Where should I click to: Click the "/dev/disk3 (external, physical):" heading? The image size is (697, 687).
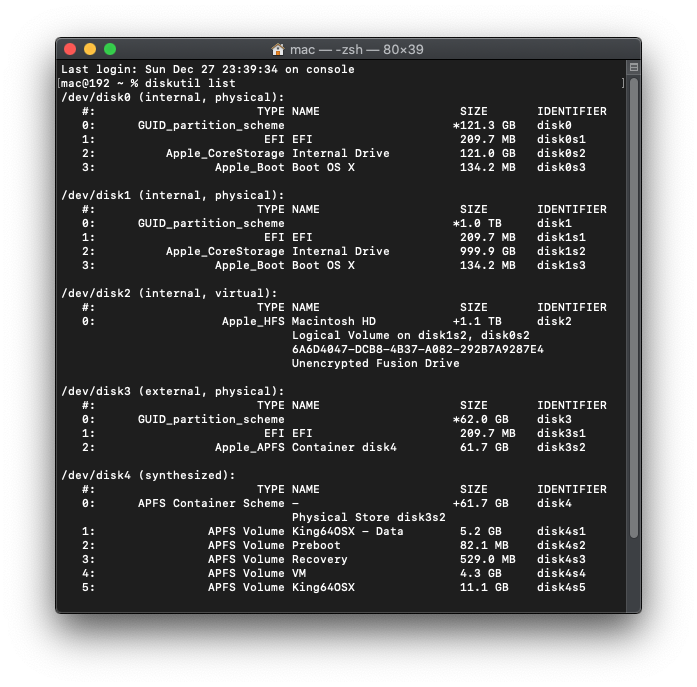point(172,391)
